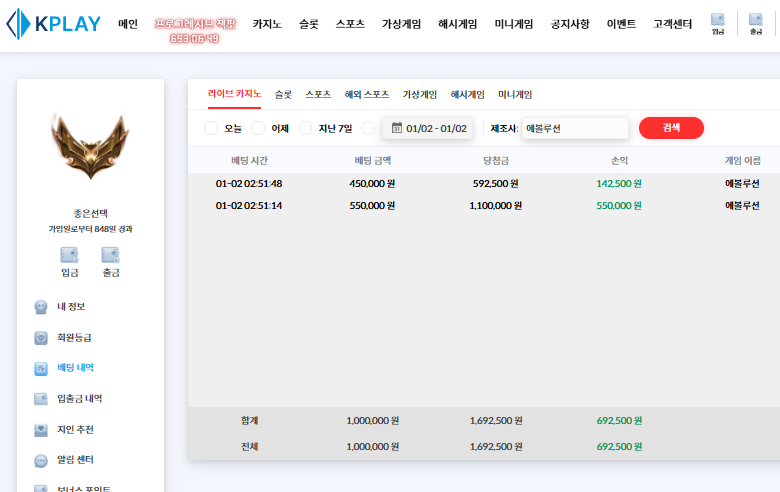Open 공지사항 in the top navigation
The width and height of the screenshot is (780, 492).
[570, 24]
